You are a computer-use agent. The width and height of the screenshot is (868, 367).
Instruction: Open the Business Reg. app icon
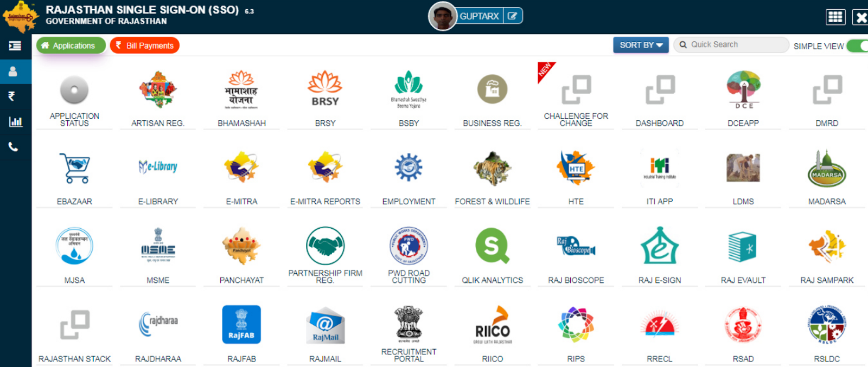(492, 89)
